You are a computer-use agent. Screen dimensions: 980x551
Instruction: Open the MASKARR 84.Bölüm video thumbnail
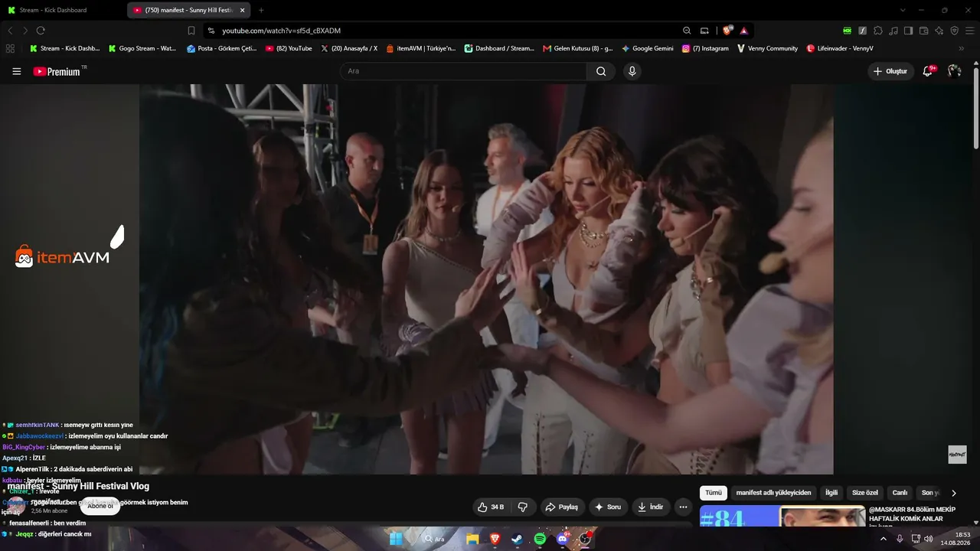click(782, 517)
